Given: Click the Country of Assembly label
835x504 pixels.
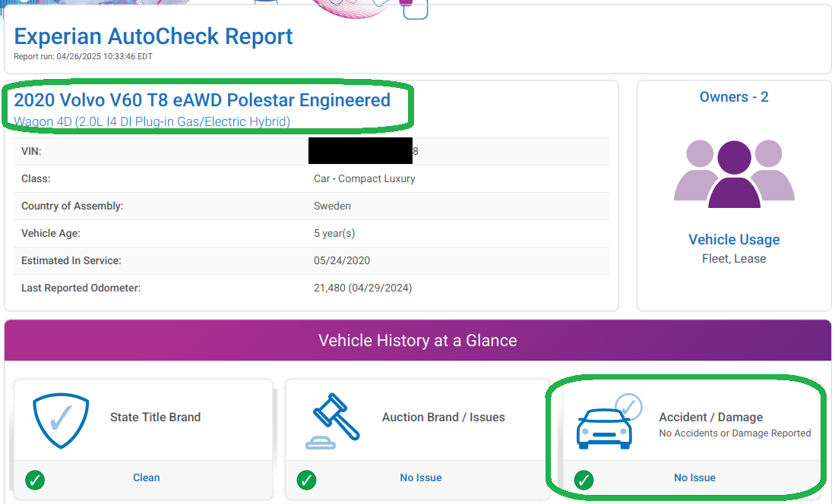Looking at the screenshot, I should [x=72, y=206].
